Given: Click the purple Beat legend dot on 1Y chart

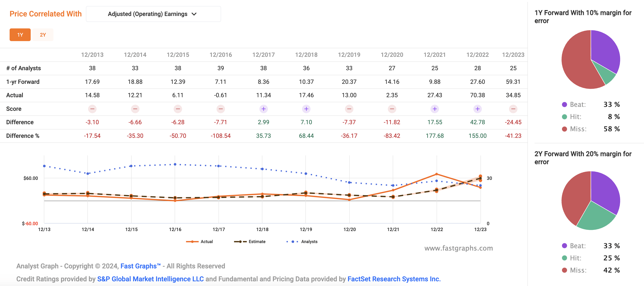Looking at the screenshot, I should [x=564, y=105].
